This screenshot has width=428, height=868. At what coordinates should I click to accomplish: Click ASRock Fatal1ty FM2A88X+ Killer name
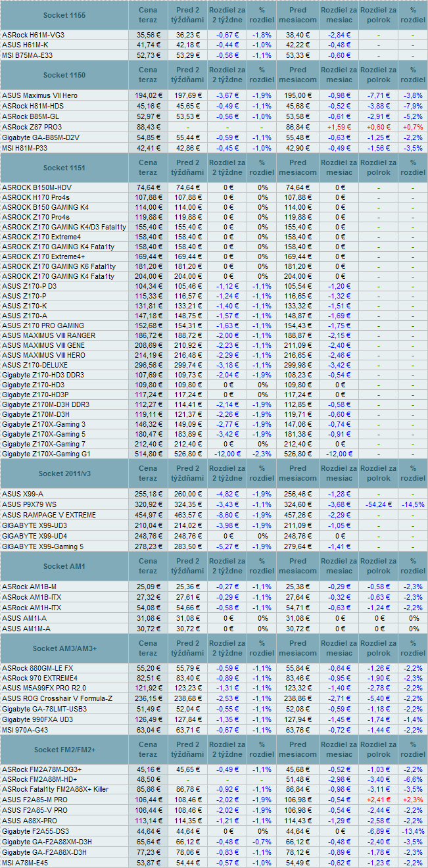pyautogui.click(x=55, y=789)
